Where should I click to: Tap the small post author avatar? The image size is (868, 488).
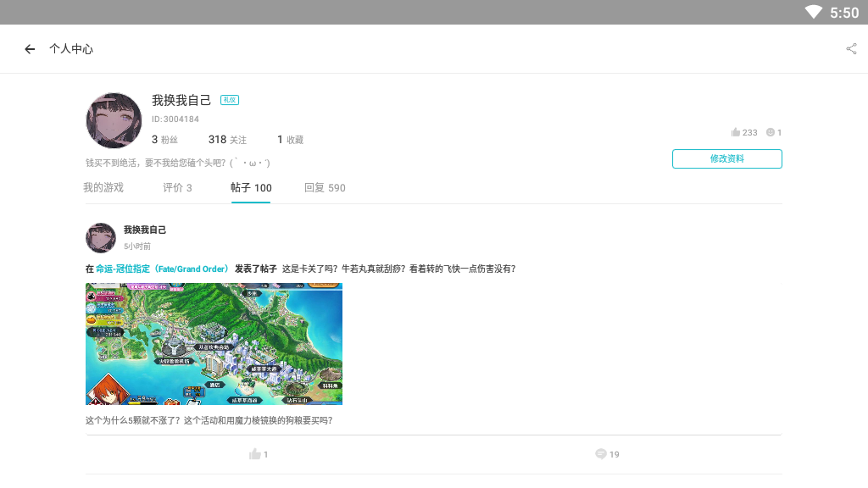pos(101,238)
